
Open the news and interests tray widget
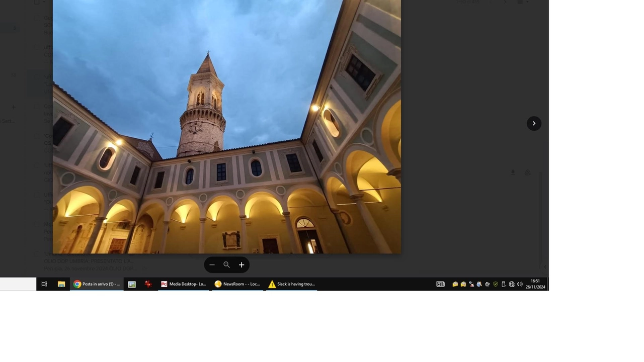[440, 284]
